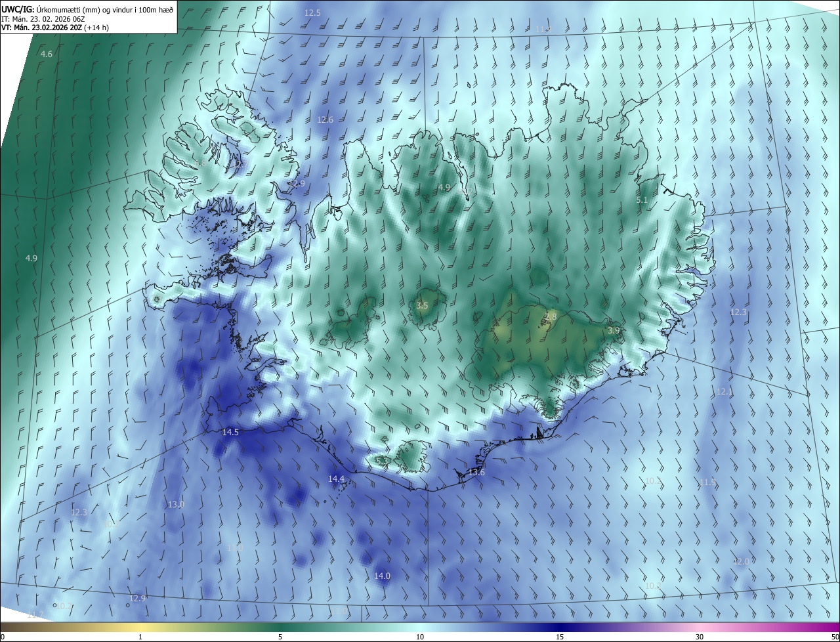Select the 'VT: Mán. 23.02.2026 20Z (+14 h)' line
Screen dimensions: 840x642
(55, 28)
